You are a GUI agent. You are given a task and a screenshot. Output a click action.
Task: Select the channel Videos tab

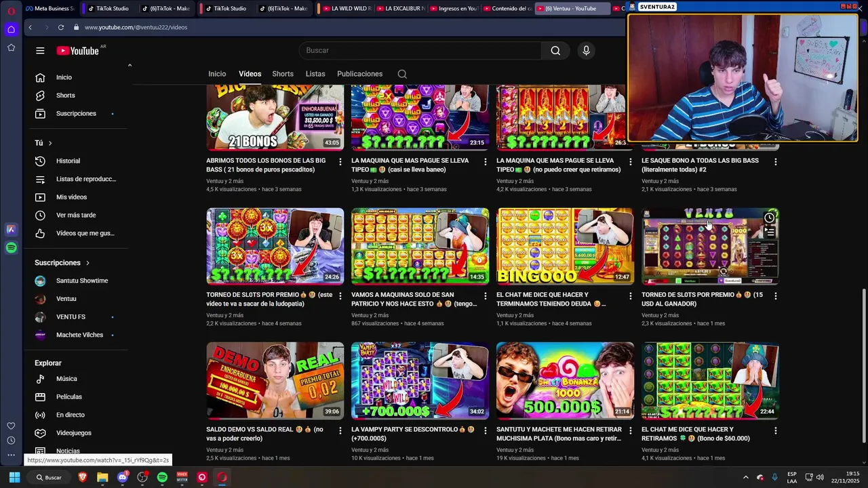pos(250,74)
